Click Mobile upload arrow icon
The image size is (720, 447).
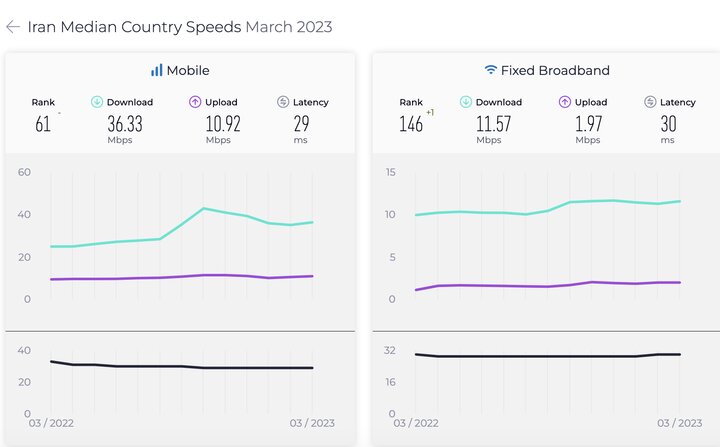(196, 102)
